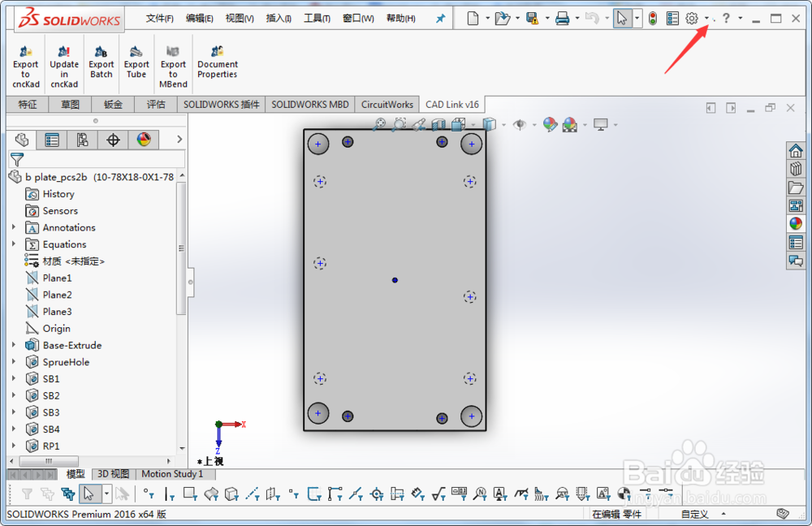Switch to Motion Study 1 tab
Viewport: 812px width, 526px height.
pos(172,474)
